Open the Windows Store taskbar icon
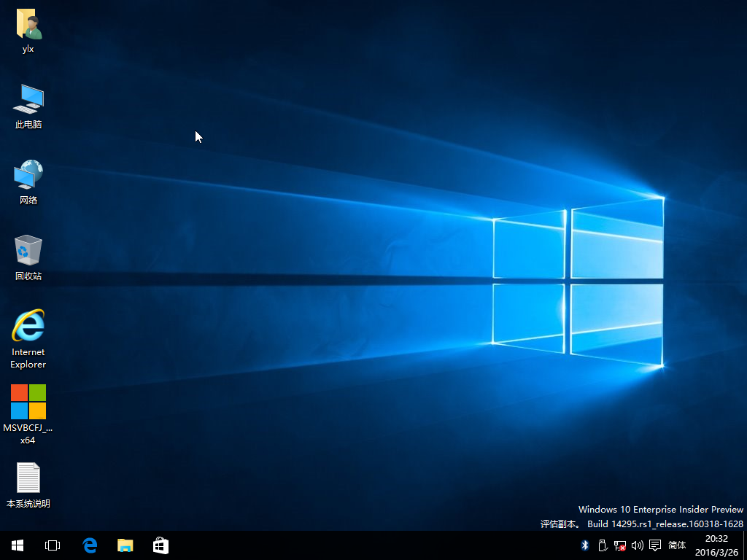 pyautogui.click(x=160, y=545)
